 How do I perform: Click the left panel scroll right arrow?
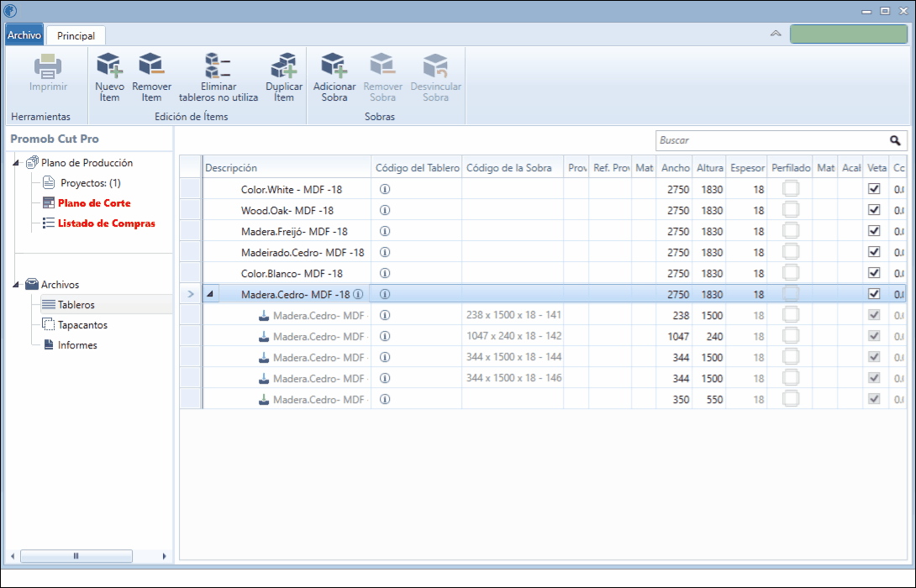(x=164, y=556)
